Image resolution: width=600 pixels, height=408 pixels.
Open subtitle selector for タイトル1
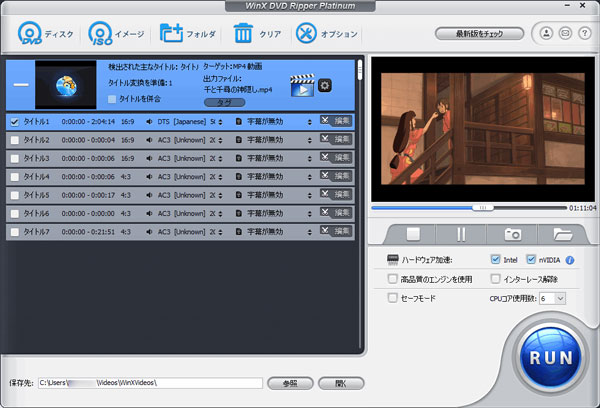coord(309,122)
